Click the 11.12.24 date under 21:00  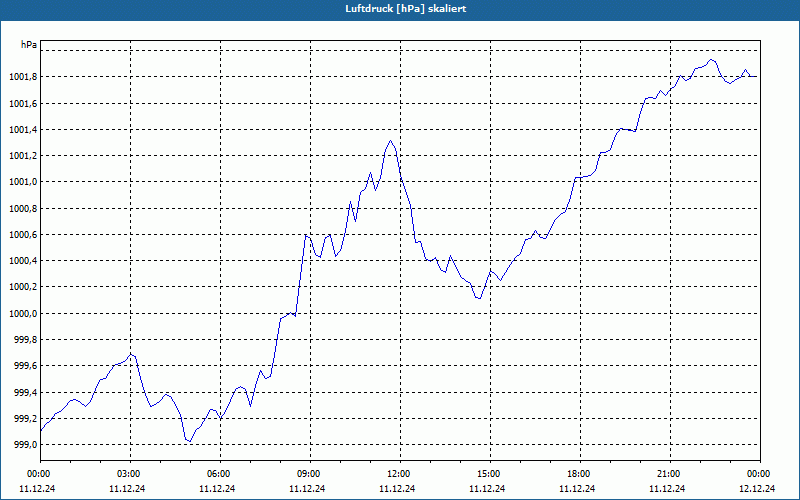pos(667,488)
